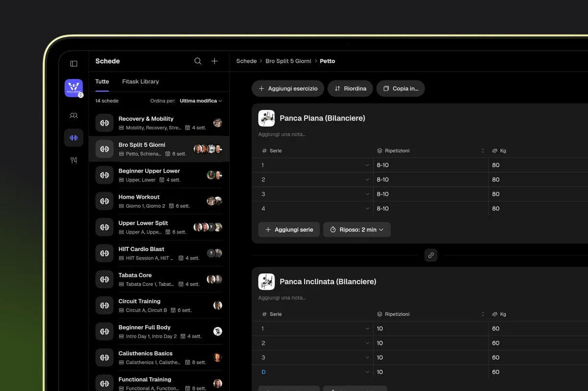The height and width of the screenshot is (391, 588).
Task: Click the avatar on Beginner Full Body row
Action: 218,332
